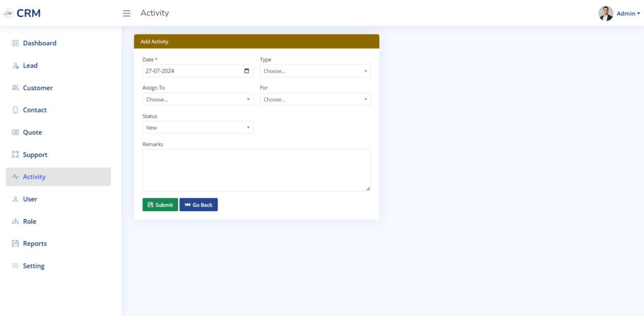The image size is (644, 316).
Task: Click the Setting list icon in sidebar
Action: pyautogui.click(x=16, y=266)
